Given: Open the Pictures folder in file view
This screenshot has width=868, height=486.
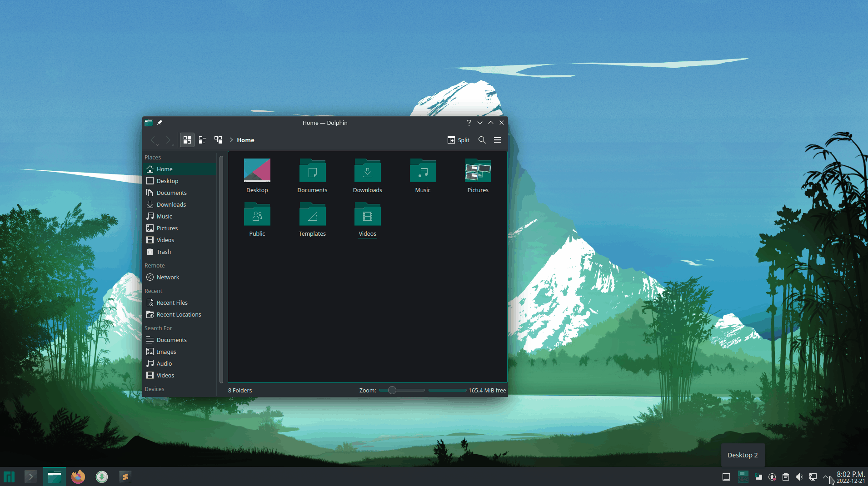Looking at the screenshot, I should click(x=478, y=175).
